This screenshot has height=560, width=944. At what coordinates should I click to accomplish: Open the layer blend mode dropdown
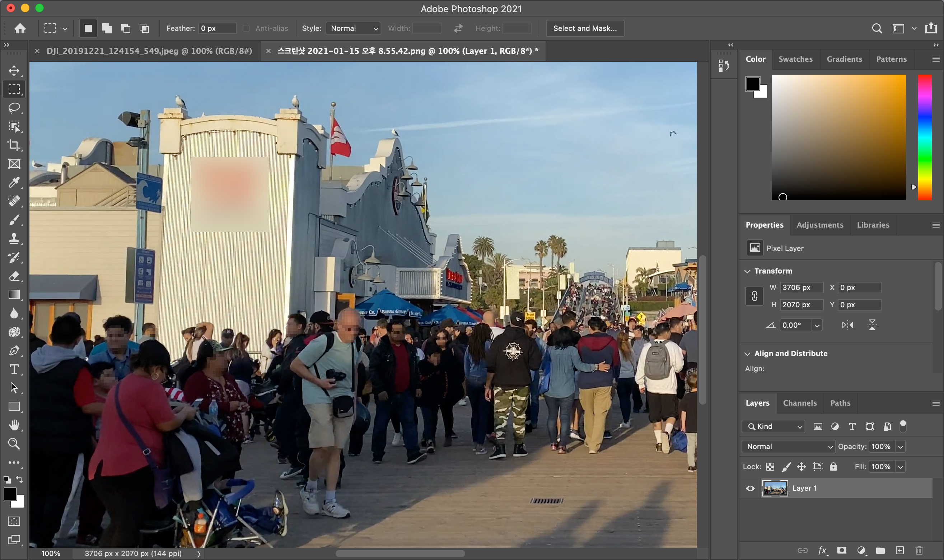(x=789, y=447)
